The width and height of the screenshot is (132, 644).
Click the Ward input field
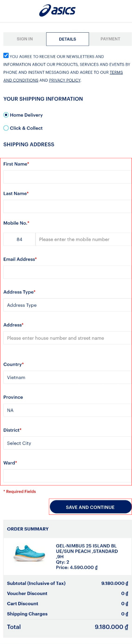[67, 476]
